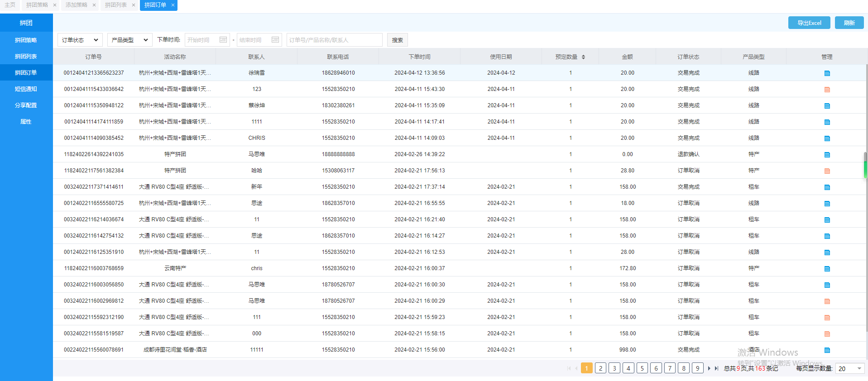This screenshot has width=868, height=381.
Task: Expand the 订单状态 dropdown
Action: click(x=80, y=40)
